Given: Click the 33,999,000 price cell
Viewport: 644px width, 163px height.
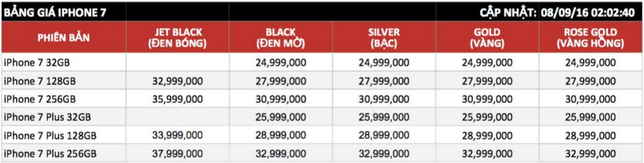Looking at the screenshot, I should coord(177,135).
